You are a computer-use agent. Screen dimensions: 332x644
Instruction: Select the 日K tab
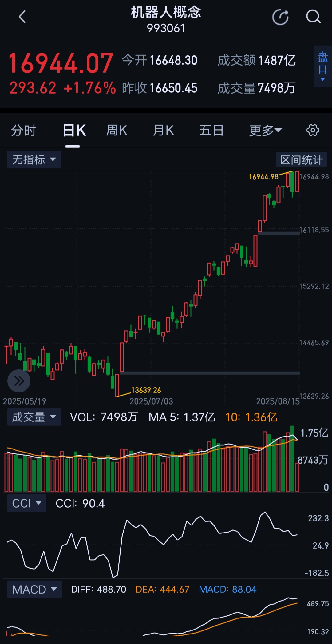point(74,131)
